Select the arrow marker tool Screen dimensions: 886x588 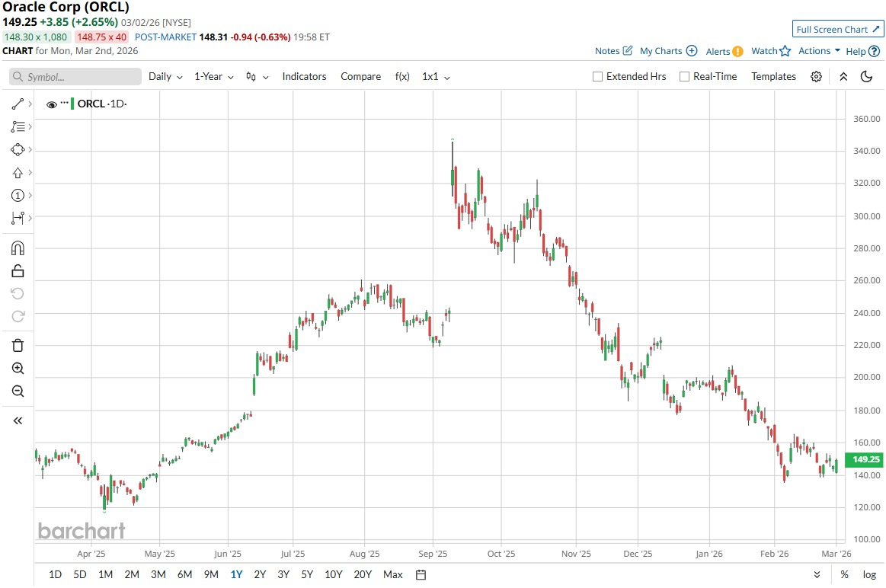pos(18,173)
